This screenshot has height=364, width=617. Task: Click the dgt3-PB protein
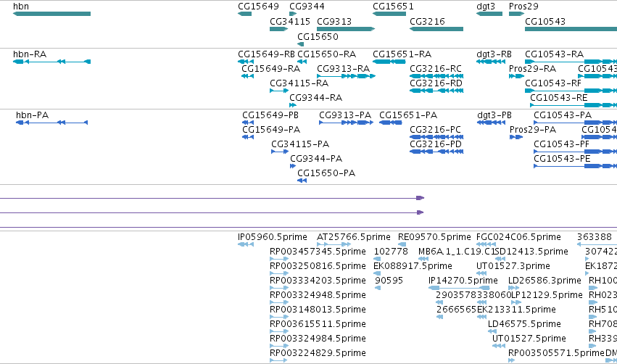(491, 123)
